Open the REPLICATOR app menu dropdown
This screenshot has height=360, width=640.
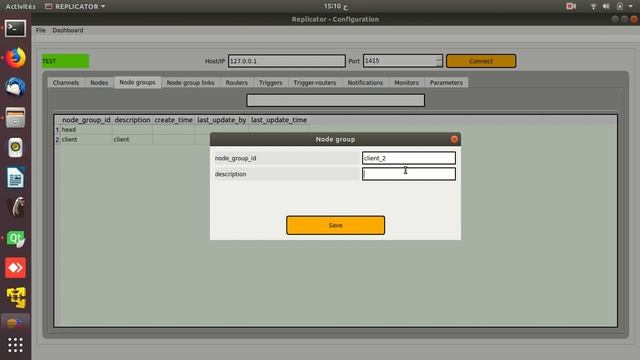point(75,7)
